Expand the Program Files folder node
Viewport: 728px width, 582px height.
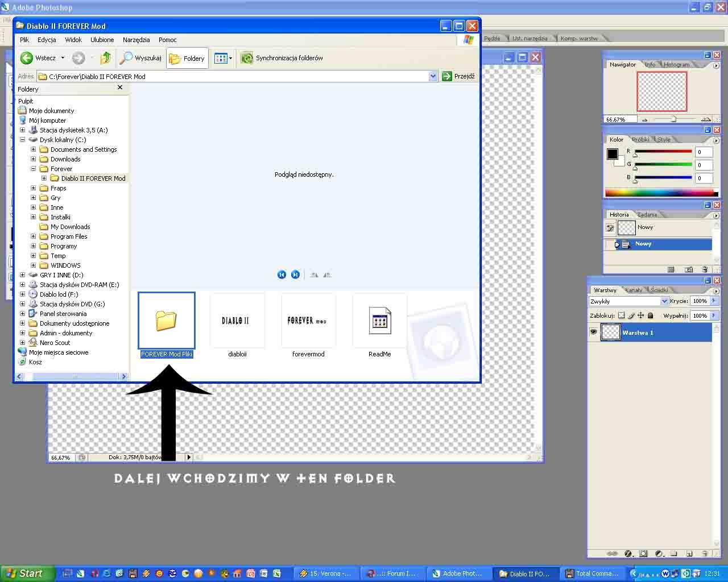(x=33, y=236)
